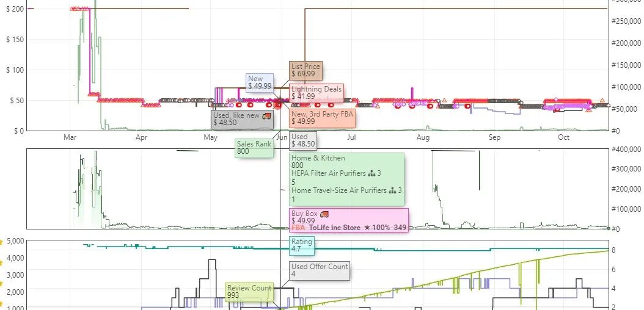Click #300,000 on the sales rank chart axis
The image size is (644, 310).
(x=626, y=169)
